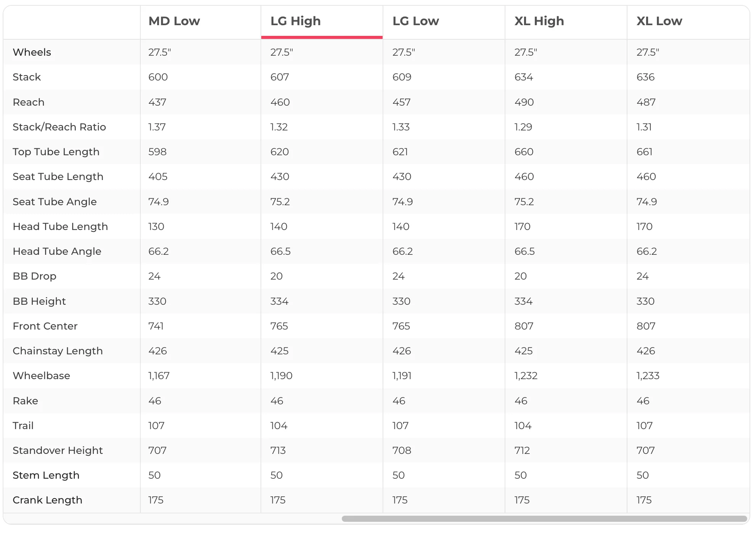This screenshot has height=534, width=756.
Task: Click the Crank Length row label
Action: [47, 500]
